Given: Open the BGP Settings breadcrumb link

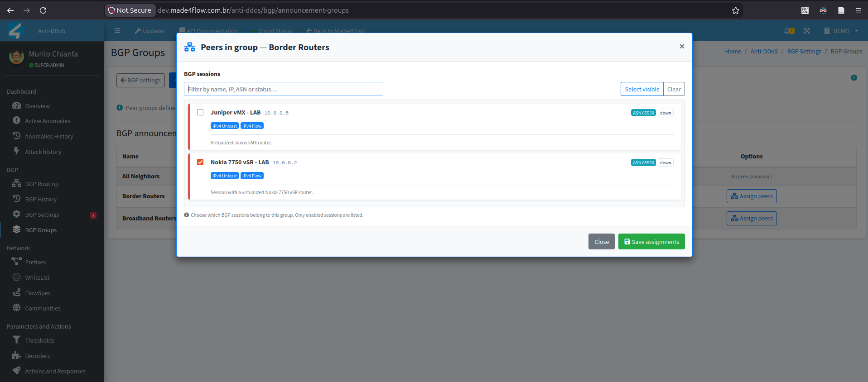Looking at the screenshot, I should 804,51.
